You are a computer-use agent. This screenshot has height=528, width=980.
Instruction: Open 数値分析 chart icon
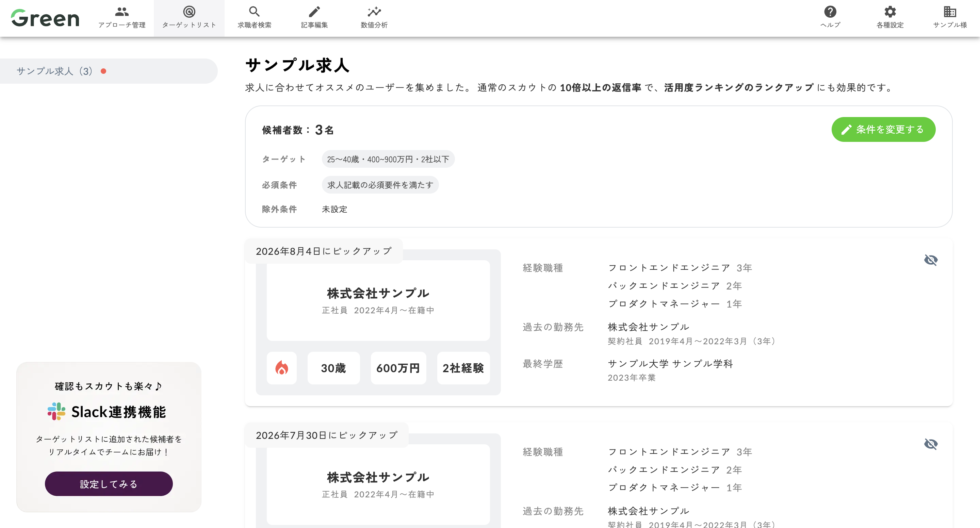pyautogui.click(x=374, y=12)
